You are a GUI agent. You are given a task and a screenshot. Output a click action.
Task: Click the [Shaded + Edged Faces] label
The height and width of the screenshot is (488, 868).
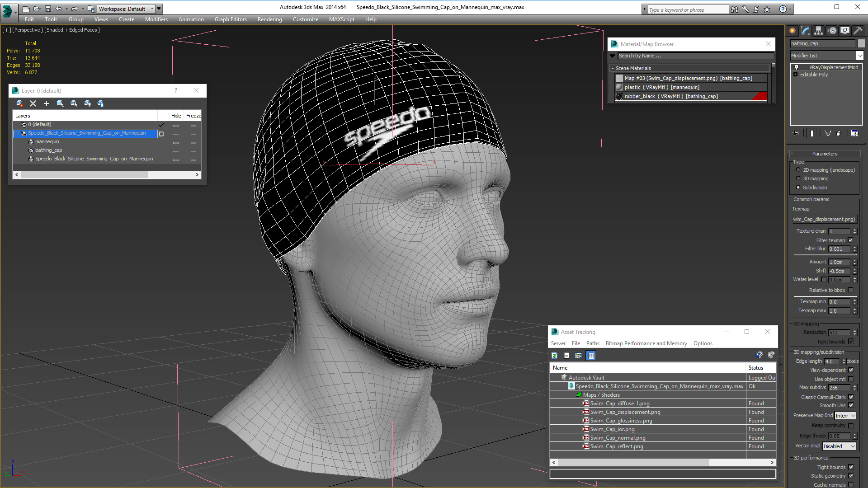tap(72, 30)
